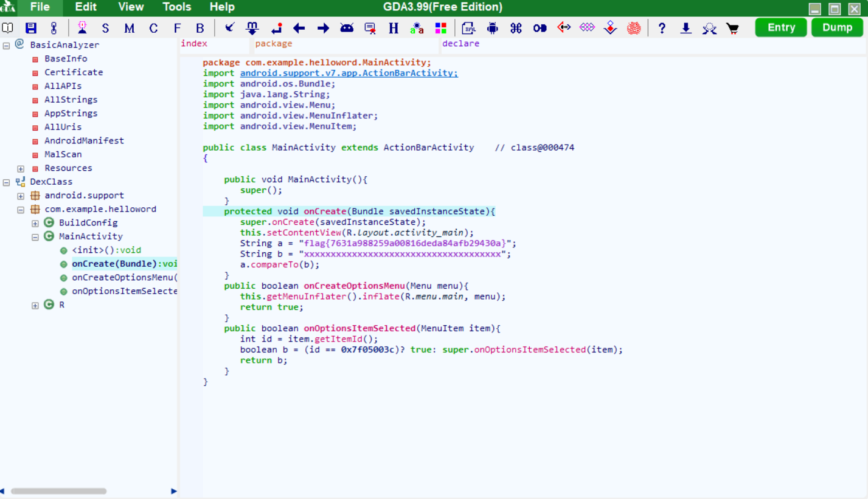Select the AppStrings entry
Image resolution: width=868 pixels, height=499 pixels.
[x=71, y=113]
